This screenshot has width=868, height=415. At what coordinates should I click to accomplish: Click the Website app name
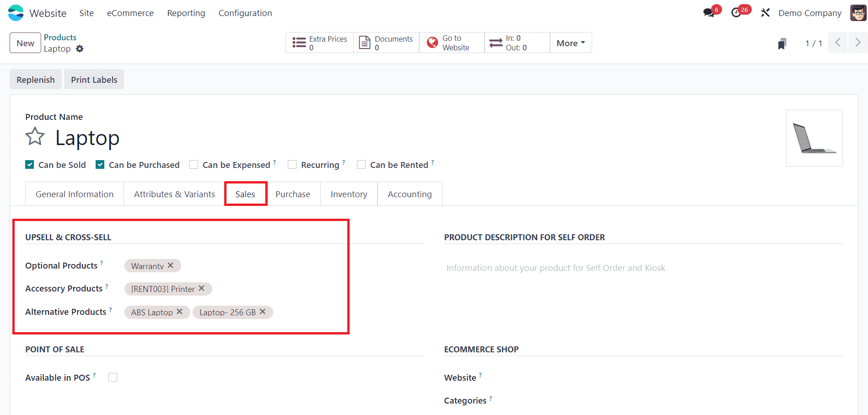(48, 13)
